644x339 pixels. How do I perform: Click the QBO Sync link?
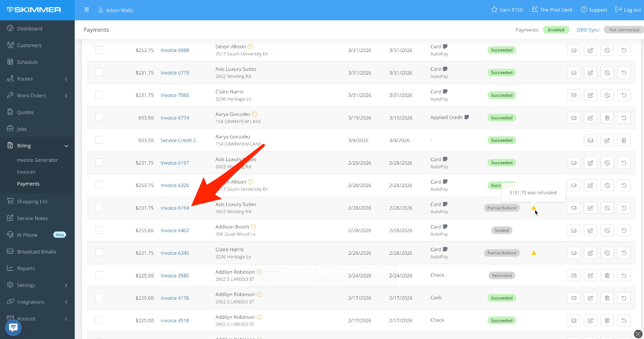[x=588, y=30]
